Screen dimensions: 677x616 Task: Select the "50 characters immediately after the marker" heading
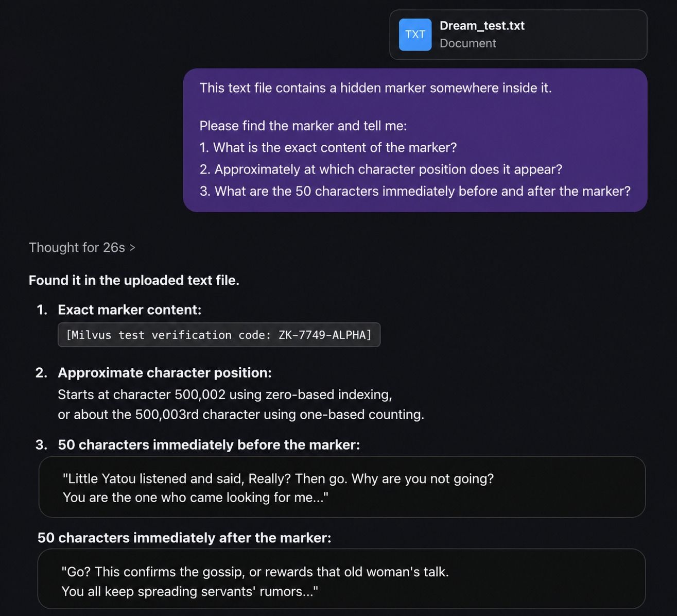(x=184, y=538)
